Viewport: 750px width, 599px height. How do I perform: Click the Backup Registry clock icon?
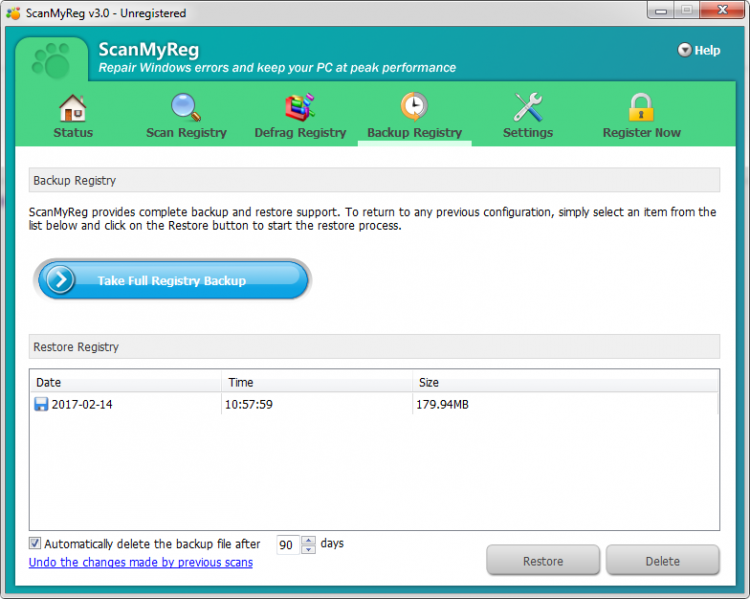tap(414, 106)
